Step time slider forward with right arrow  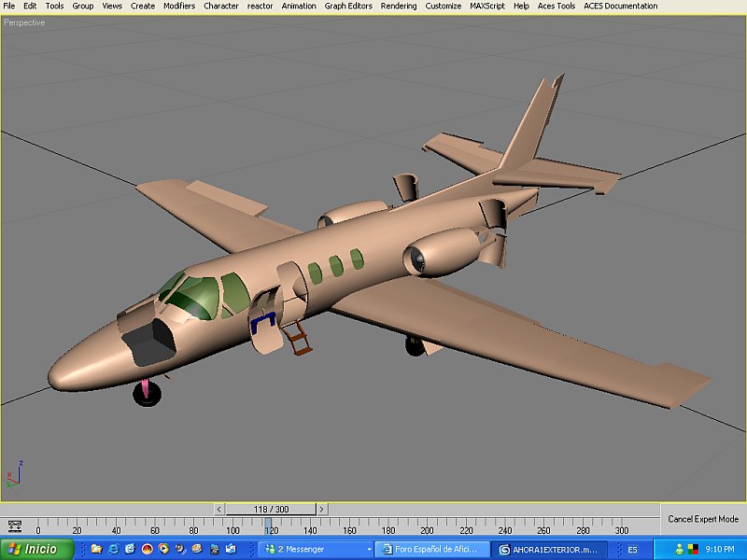(322, 509)
